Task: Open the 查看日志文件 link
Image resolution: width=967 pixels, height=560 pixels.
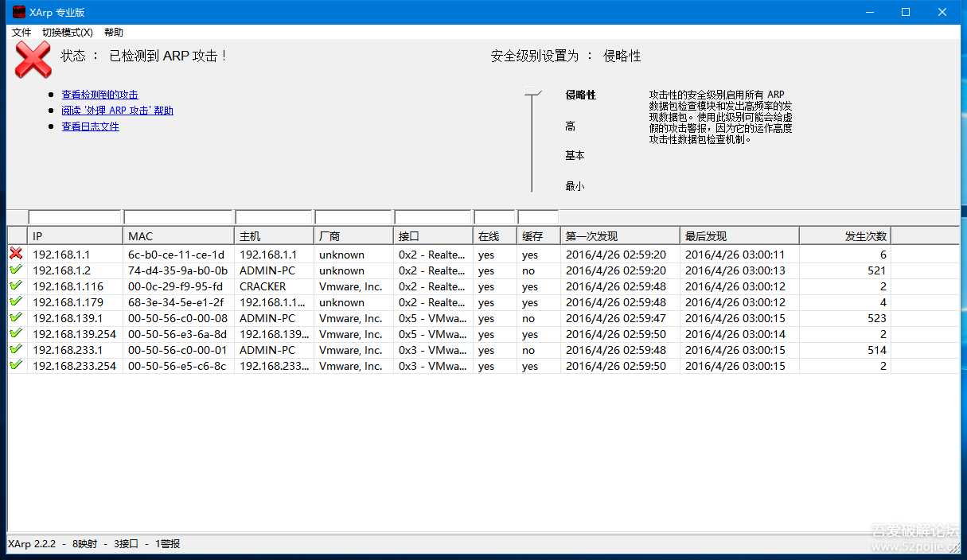Action: pos(91,126)
